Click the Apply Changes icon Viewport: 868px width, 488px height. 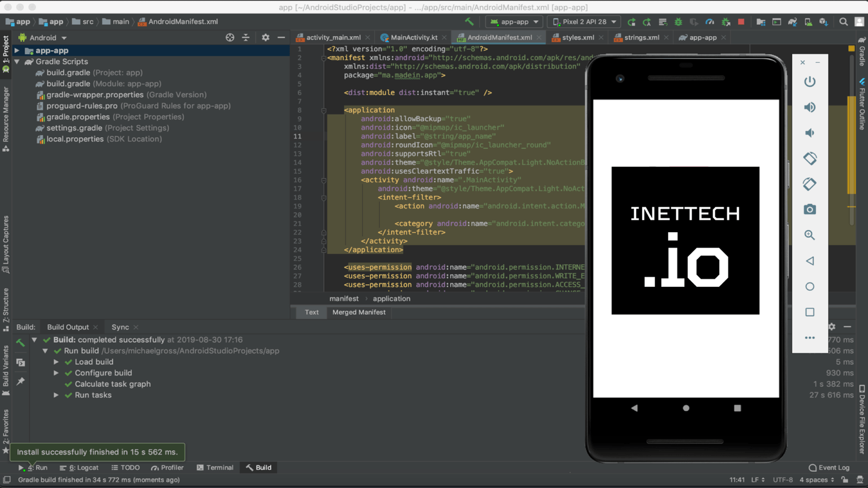647,22
